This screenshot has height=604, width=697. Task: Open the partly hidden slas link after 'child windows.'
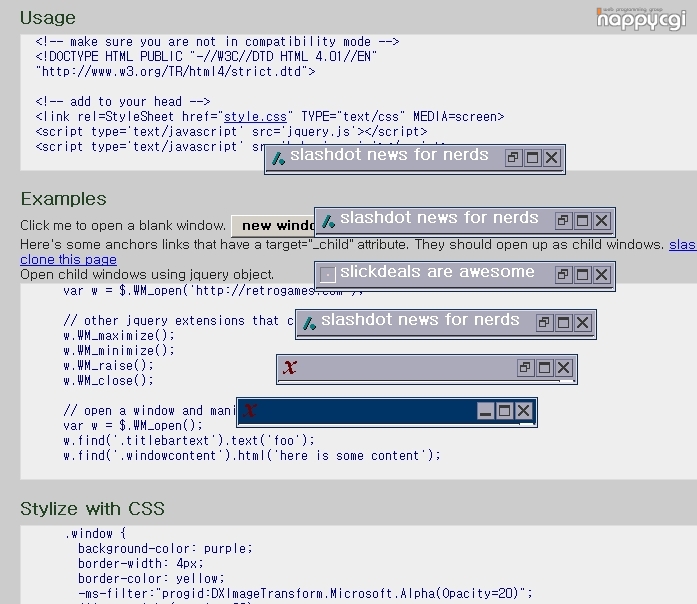683,244
